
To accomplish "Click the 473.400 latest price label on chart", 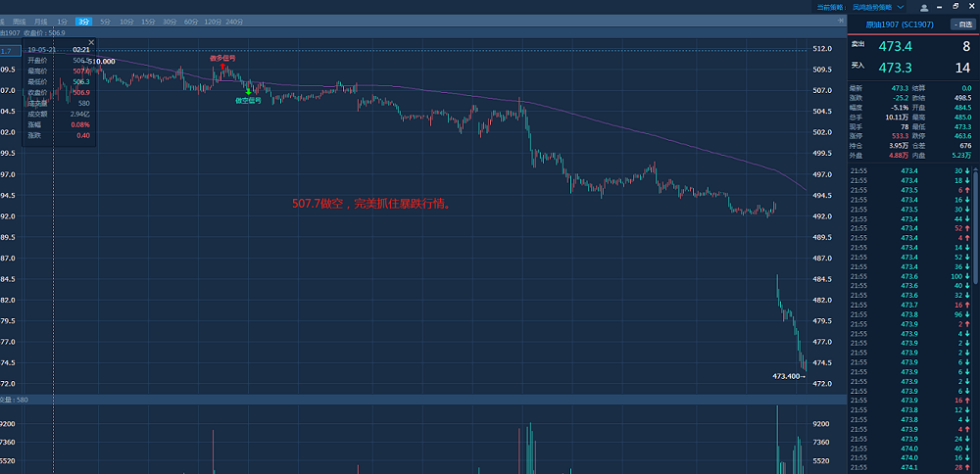I will coord(787,376).
